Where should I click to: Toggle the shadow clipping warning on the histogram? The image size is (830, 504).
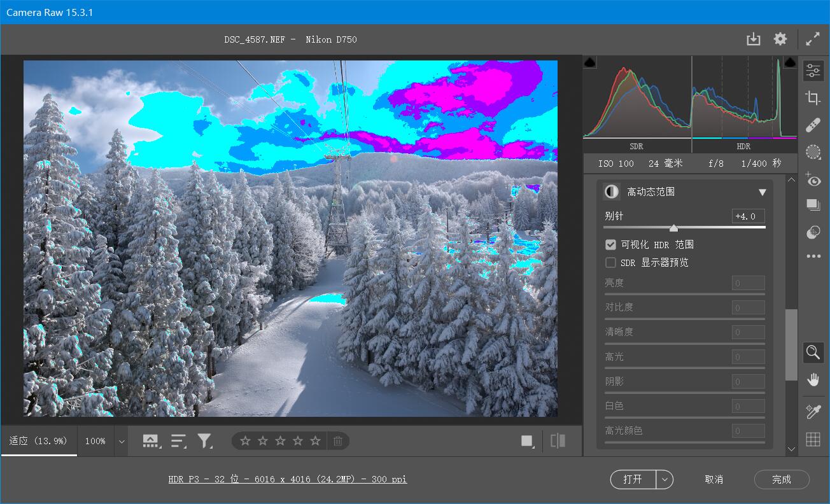[589, 62]
